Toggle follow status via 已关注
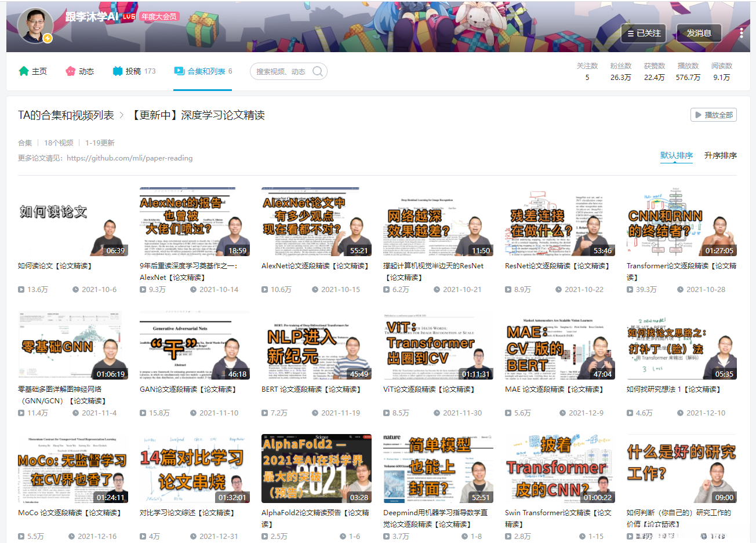This screenshot has height=543, width=756. click(x=644, y=34)
